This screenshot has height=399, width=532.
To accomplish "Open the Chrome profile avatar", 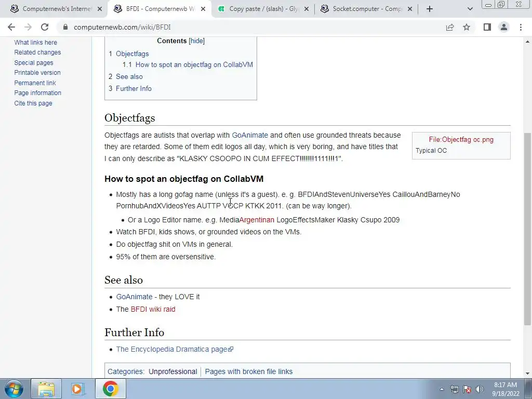I will [504, 27].
